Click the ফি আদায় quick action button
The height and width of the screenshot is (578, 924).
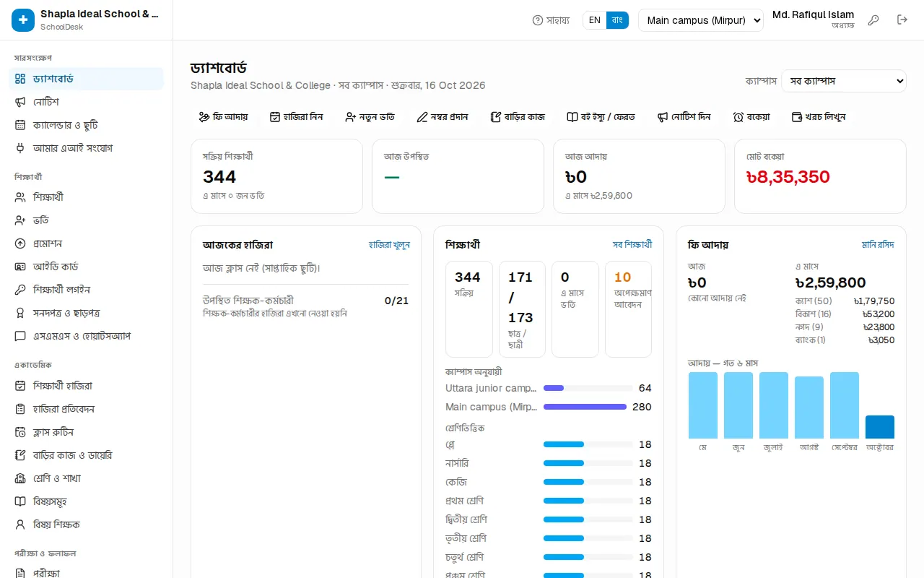coord(223,117)
